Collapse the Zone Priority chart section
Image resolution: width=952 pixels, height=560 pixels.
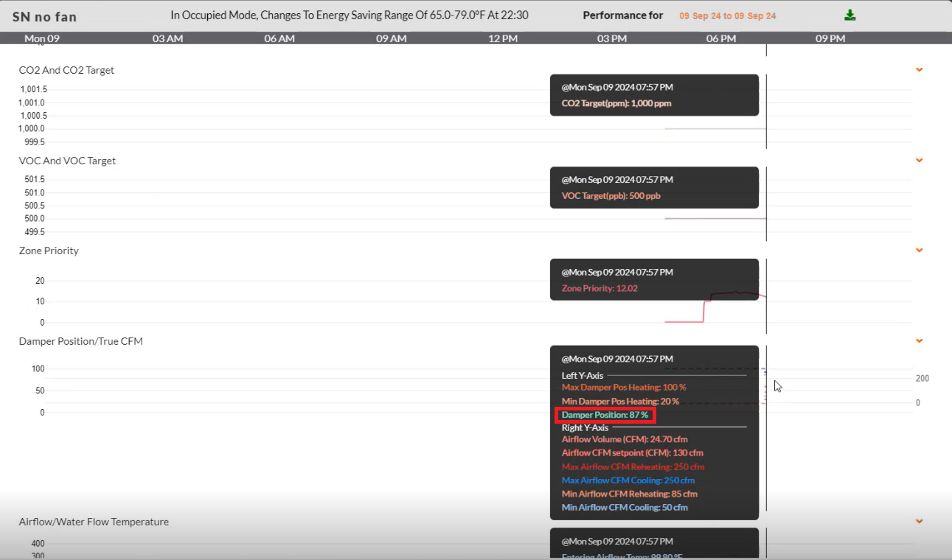tap(919, 250)
